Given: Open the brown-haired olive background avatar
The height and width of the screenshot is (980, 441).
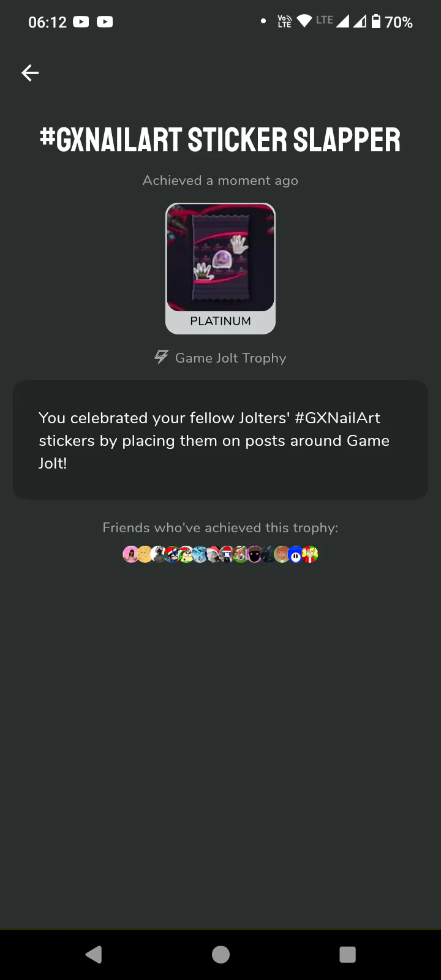Looking at the screenshot, I should pos(282,554).
